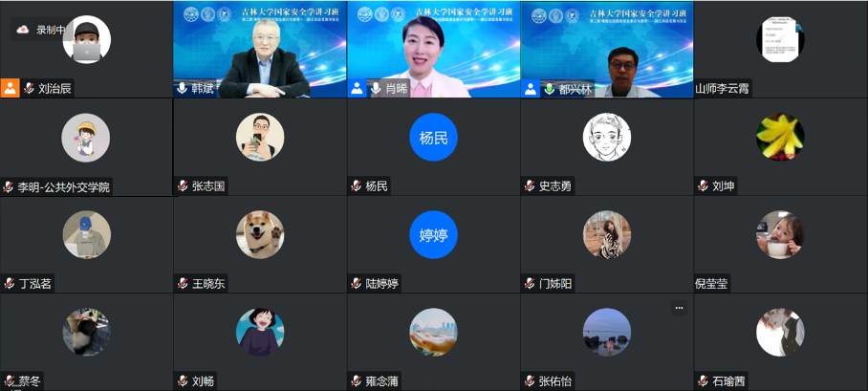Screen dimensions: 868x391
Task: Click the microphone icon next to 韩斌
Action: point(183,89)
